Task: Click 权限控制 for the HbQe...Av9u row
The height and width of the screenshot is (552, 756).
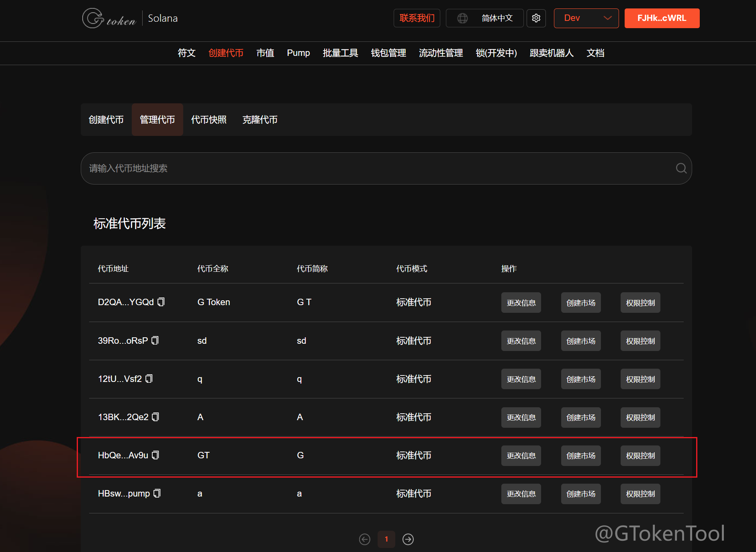Action: point(640,456)
